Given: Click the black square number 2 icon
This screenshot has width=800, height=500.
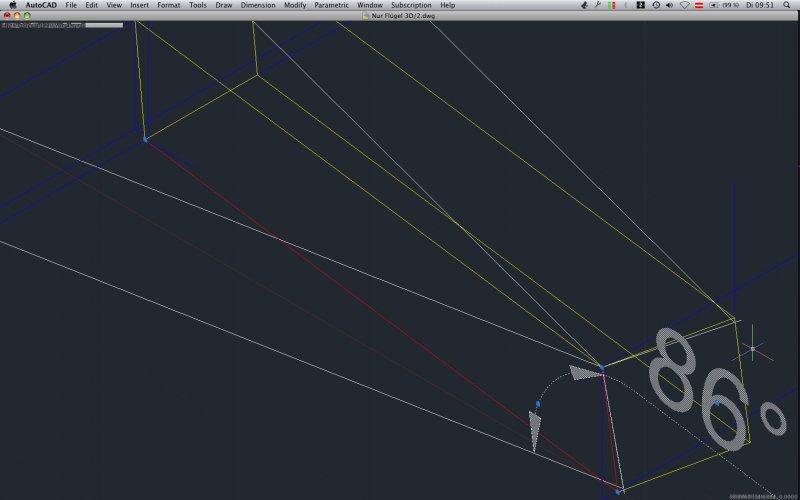Looking at the screenshot, I should (x=641, y=5).
